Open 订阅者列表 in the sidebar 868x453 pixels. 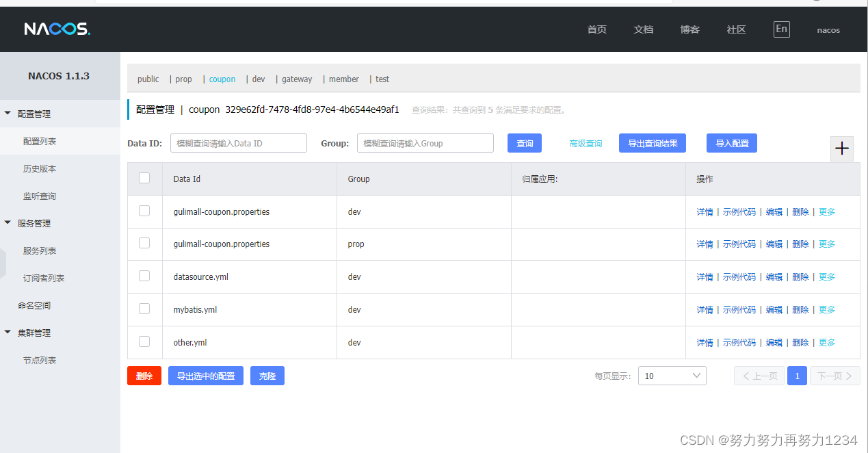coord(44,278)
